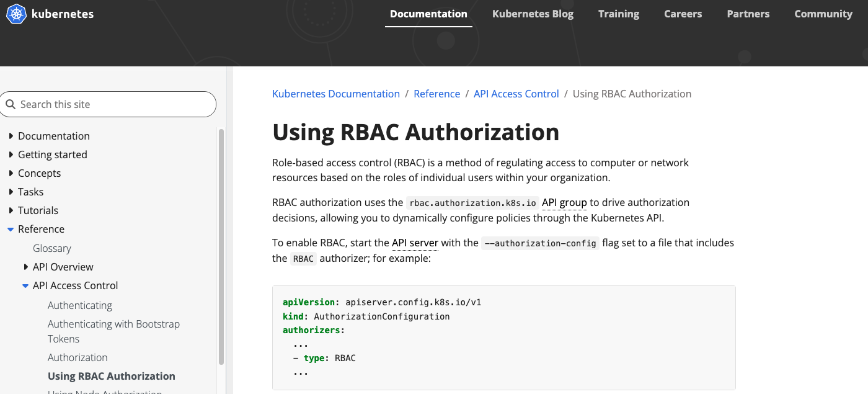Select Using RBAC Authorization sidebar entry
The height and width of the screenshot is (394, 868).
click(x=112, y=376)
